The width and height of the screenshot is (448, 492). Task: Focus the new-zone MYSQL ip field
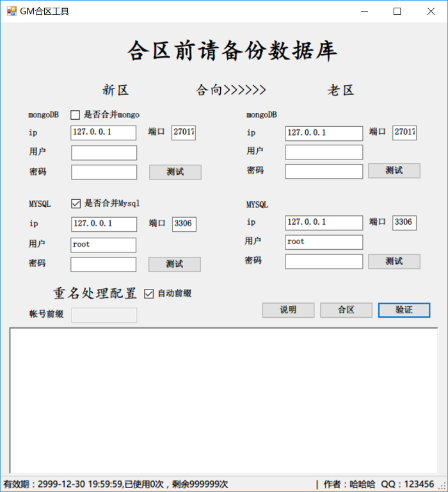pyautogui.click(x=104, y=224)
